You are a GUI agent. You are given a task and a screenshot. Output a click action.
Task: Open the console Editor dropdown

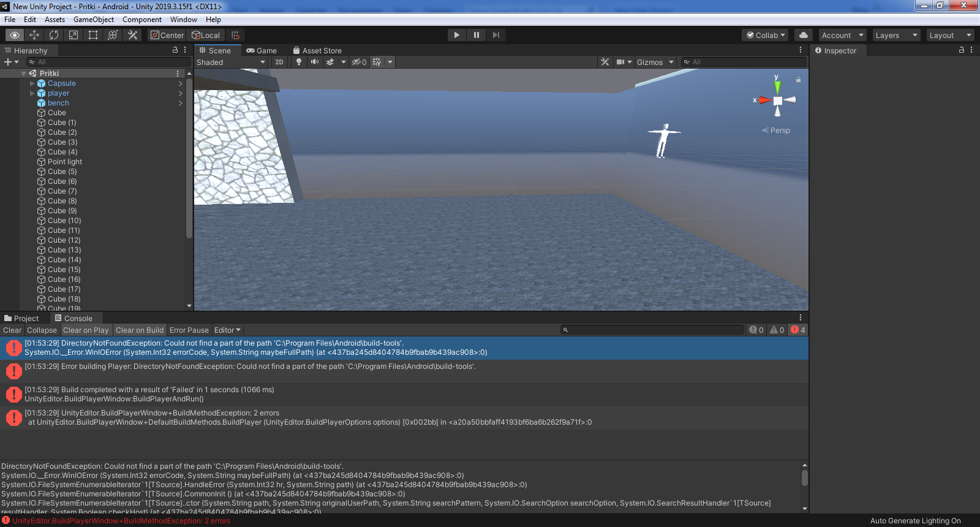coord(227,330)
